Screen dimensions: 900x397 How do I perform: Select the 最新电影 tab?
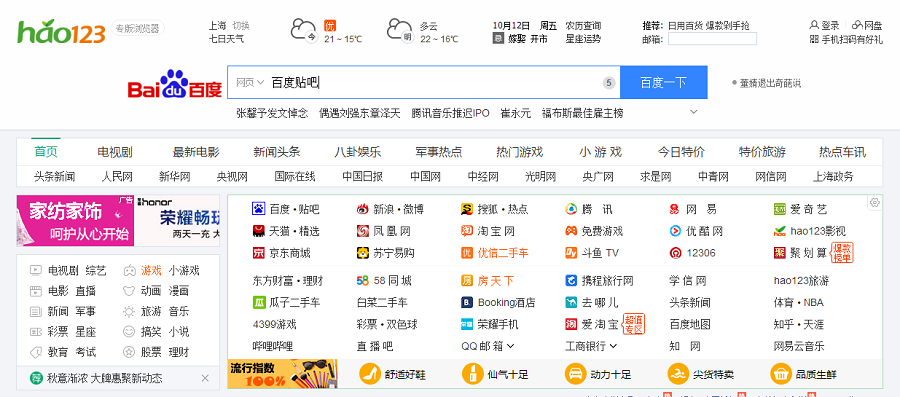tap(196, 152)
